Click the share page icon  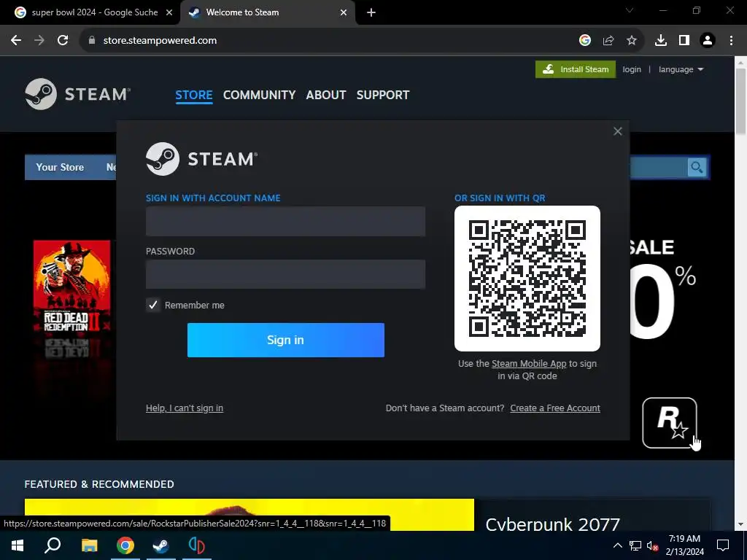(608, 41)
